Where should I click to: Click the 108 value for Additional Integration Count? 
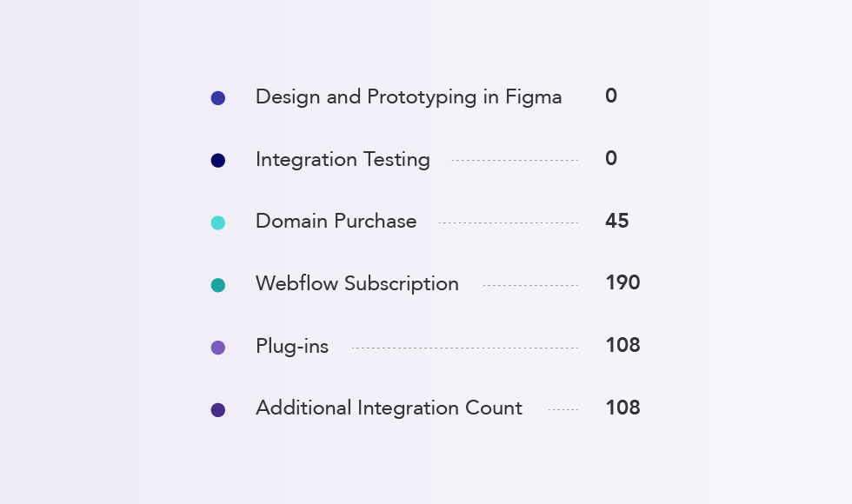coord(622,408)
